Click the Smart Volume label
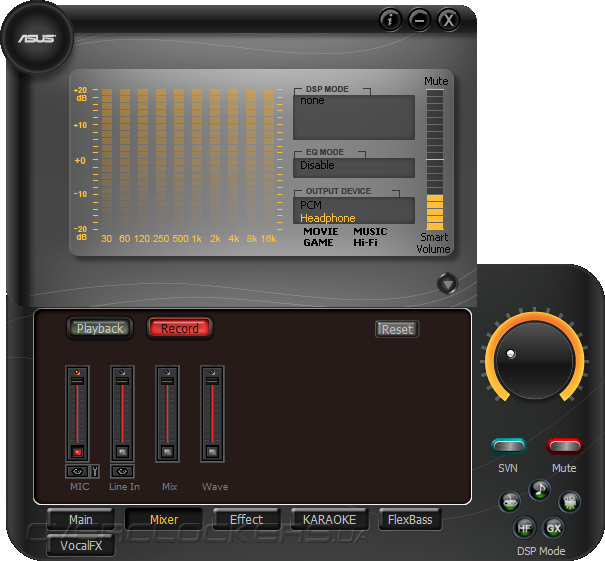This screenshot has width=605, height=561. (433, 243)
